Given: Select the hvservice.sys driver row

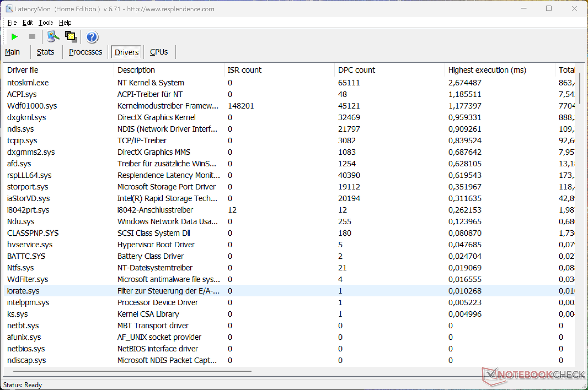Looking at the screenshot, I should pyautogui.click(x=289, y=245).
